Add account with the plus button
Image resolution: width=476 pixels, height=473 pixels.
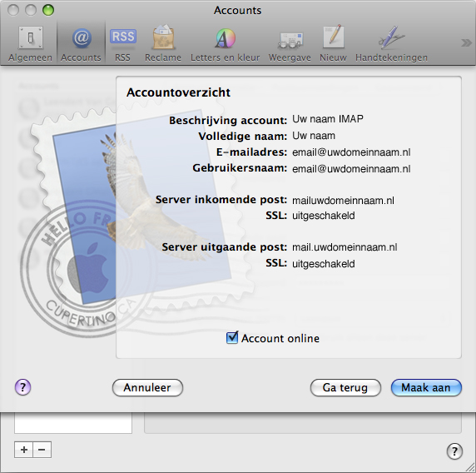click(23, 450)
